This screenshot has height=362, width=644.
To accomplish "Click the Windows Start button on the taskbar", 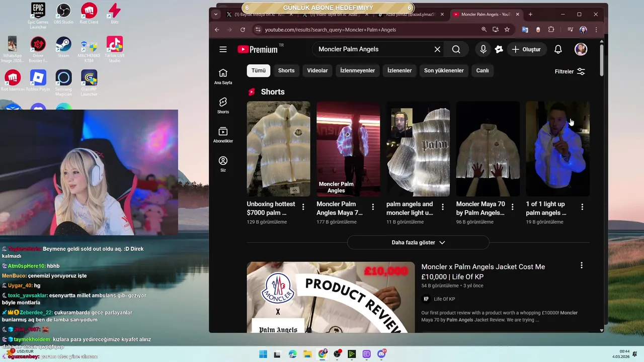I will 263,354.
